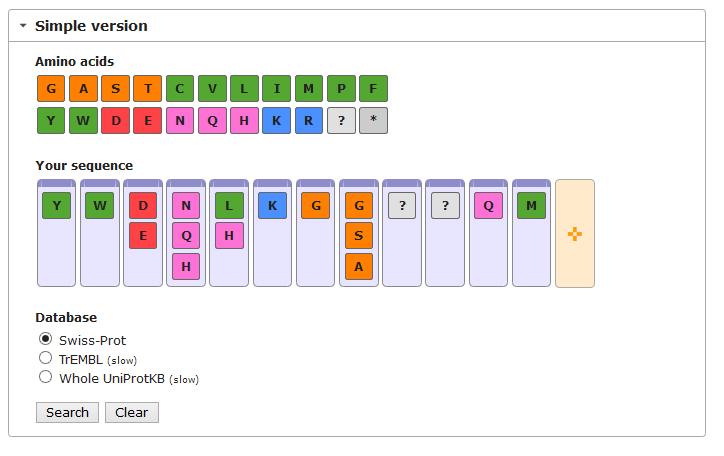Hit the Clear button

[131, 412]
